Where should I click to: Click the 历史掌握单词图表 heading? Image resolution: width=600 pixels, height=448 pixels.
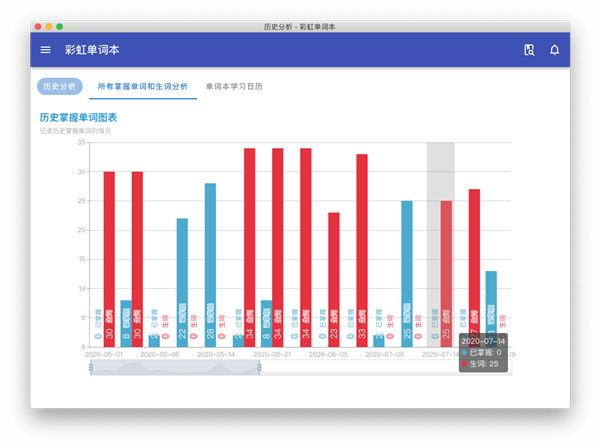(x=78, y=118)
